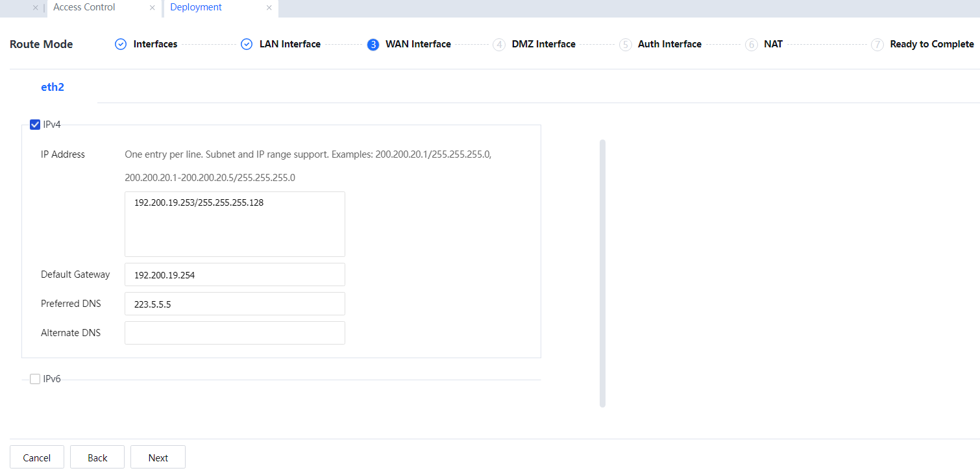Screen dimensions: 980x475
Task: Close the Access Control tab
Action: tap(152, 8)
